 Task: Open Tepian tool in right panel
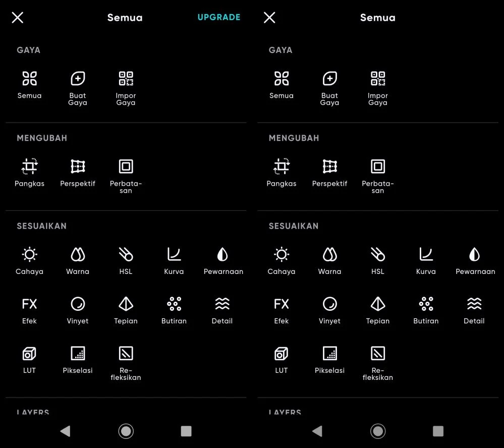pyautogui.click(x=378, y=311)
